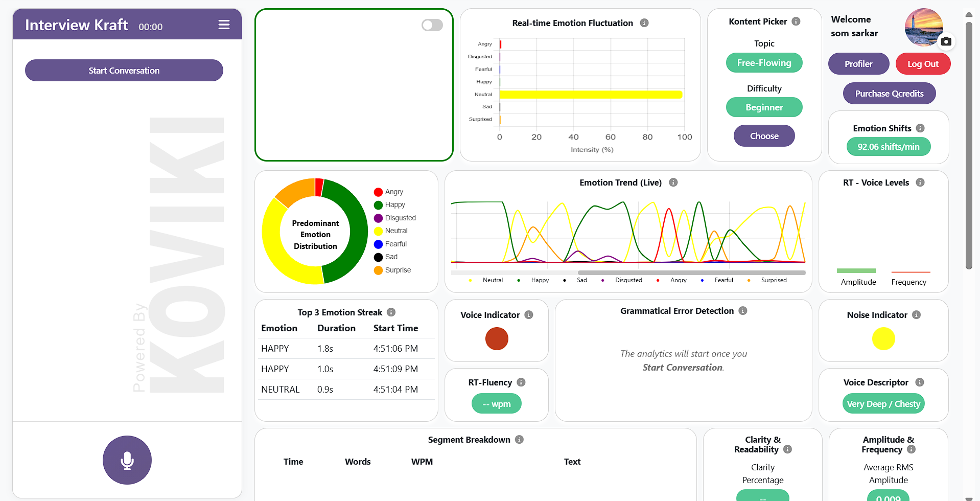Select the Free-Flowing topic option
980x501 pixels.
coord(764,63)
